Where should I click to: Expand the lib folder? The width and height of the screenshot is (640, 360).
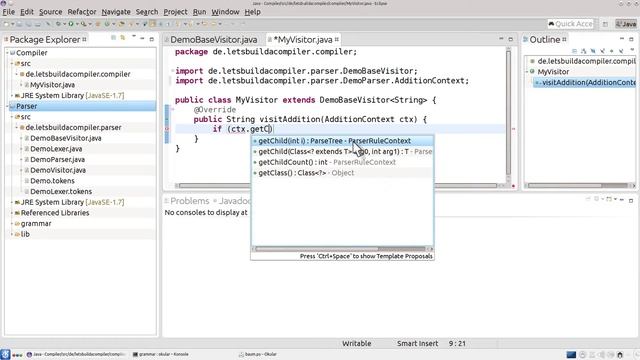click(x=12, y=234)
